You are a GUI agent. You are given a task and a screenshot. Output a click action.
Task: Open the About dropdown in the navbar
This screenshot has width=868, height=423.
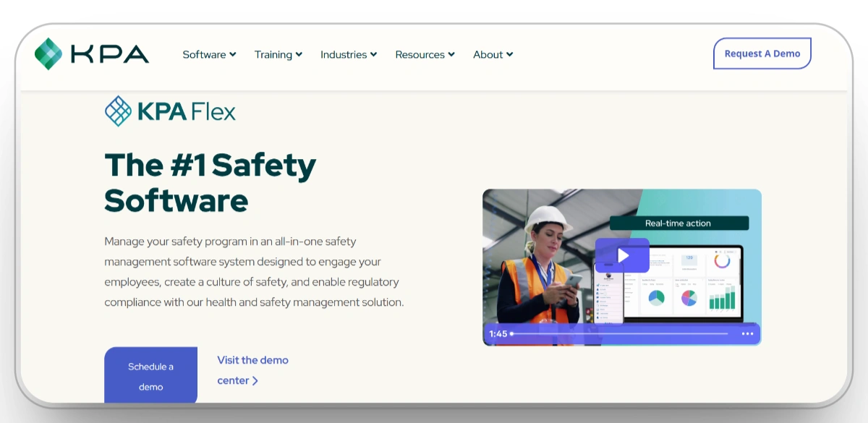pos(493,54)
